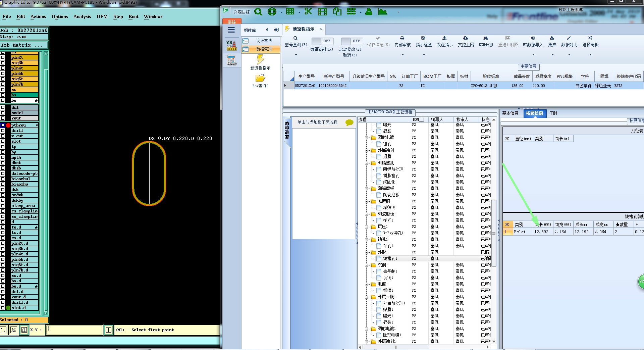Collapse the 树脂塞孔 tree node
The width and height of the screenshot is (644, 350).
[367, 163]
